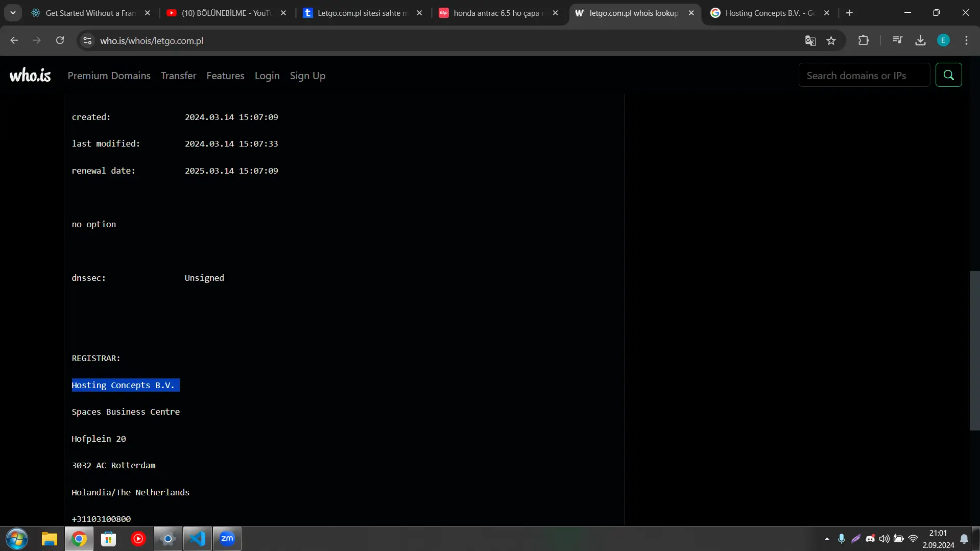Viewport: 980px width, 551px height.
Task: Click the Sign Up link
Action: [307, 76]
